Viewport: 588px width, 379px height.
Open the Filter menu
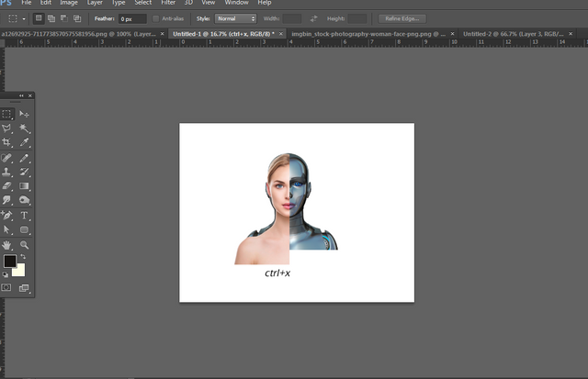[168, 3]
